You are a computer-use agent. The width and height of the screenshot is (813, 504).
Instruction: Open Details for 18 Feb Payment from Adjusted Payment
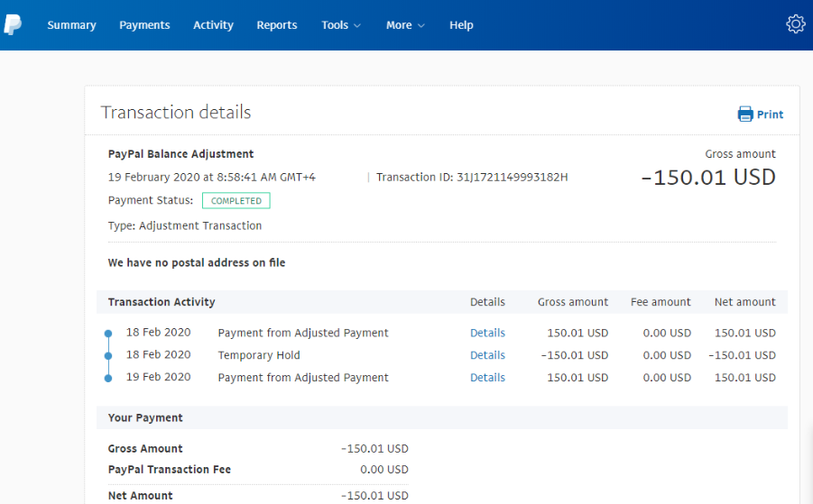[x=487, y=333]
